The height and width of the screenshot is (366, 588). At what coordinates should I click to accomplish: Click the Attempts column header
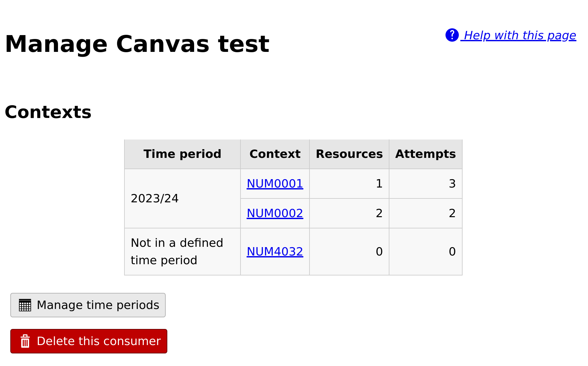point(426,154)
